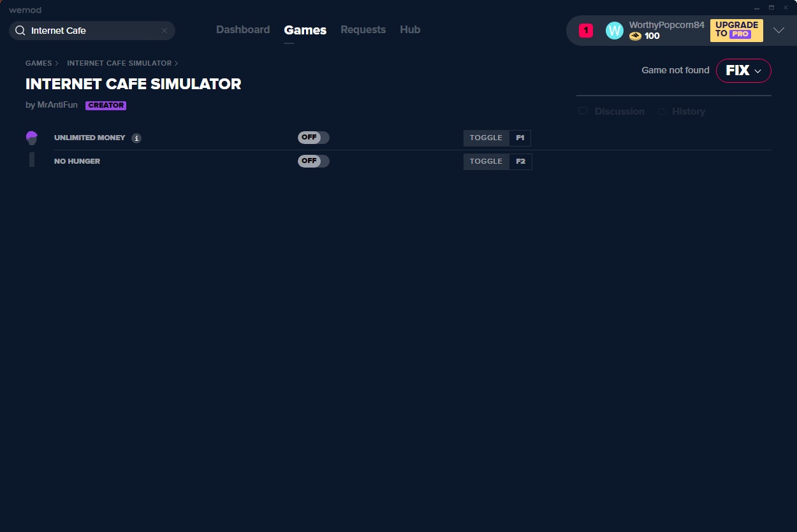Switch to the Dashboard tab
797x532 pixels.
[x=243, y=30]
